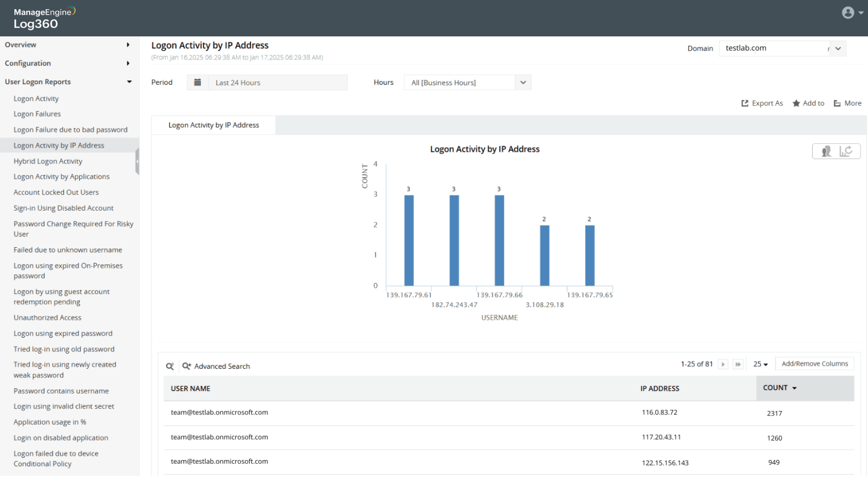The image size is (868, 479).
Task: Click the quick search magnifier icon
Action: coord(170,367)
